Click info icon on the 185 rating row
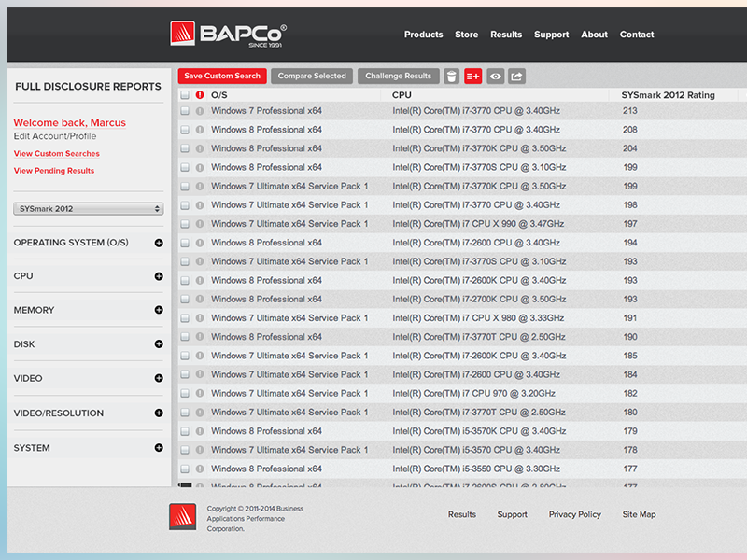This screenshot has width=747, height=560. [x=200, y=356]
